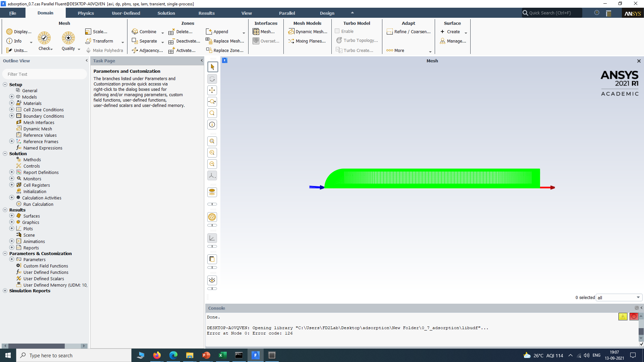Image resolution: width=644 pixels, height=362 pixels.
Task: Open Excel from the Windows taskbar
Action: [x=223, y=355]
